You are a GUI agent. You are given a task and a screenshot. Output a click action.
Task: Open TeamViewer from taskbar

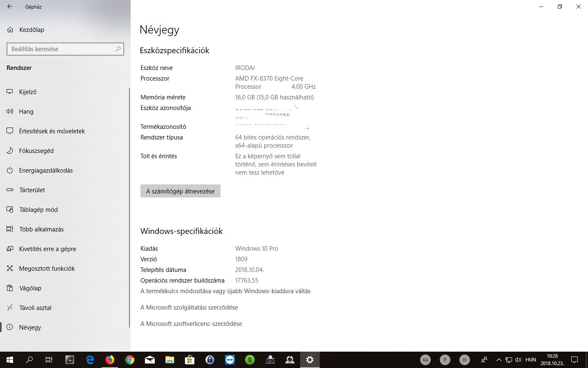pyautogui.click(x=230, y=360)
